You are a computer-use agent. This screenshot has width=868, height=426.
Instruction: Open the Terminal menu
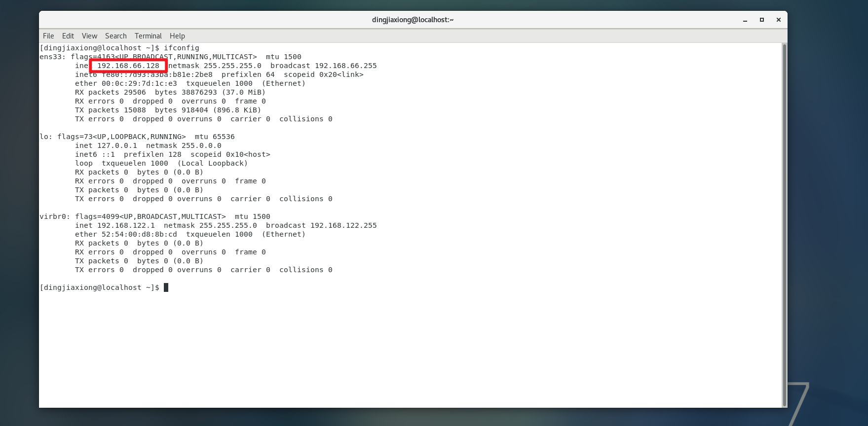pyautogui.click(x=148, y=36)
